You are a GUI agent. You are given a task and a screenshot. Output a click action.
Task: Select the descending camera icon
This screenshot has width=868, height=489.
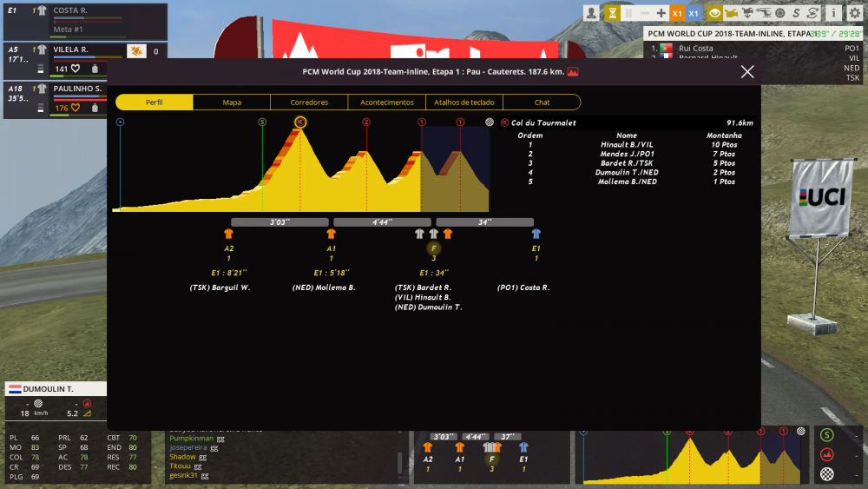748,13
